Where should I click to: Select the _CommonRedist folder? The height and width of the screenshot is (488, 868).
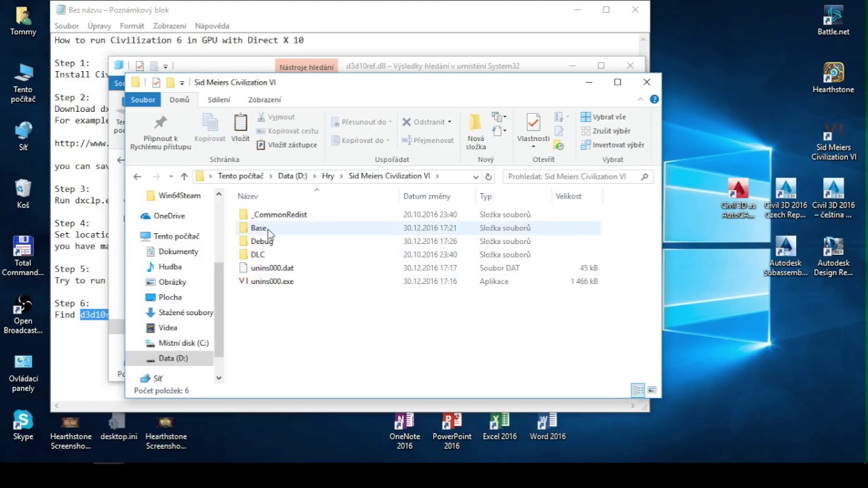(279, 215)
